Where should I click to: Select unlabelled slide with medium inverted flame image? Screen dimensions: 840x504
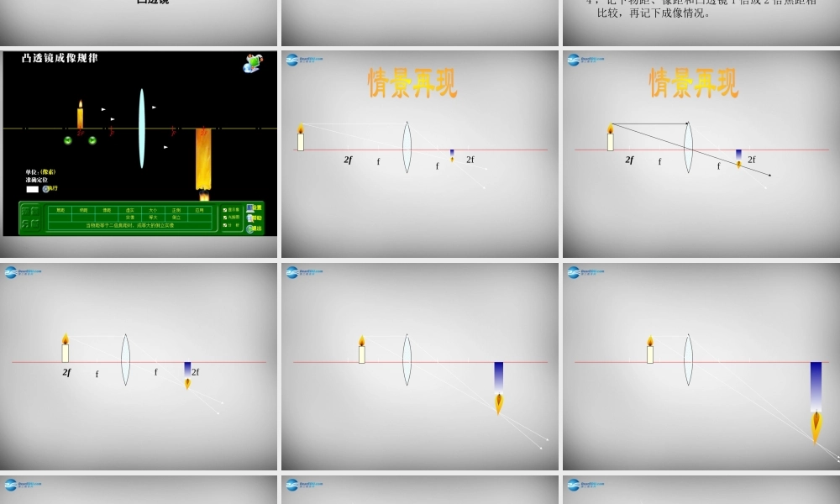tap(420, 366)
